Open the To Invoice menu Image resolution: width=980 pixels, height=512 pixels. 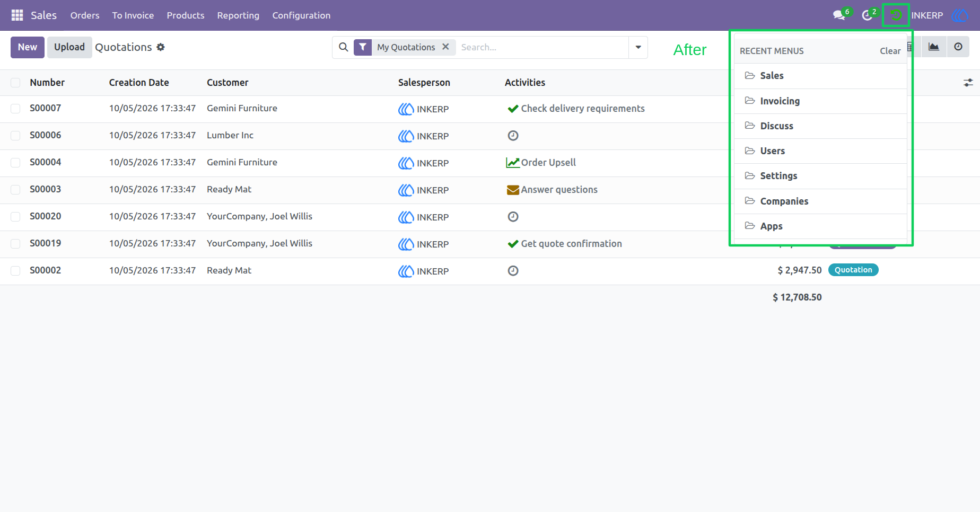(x=133, y=15)
